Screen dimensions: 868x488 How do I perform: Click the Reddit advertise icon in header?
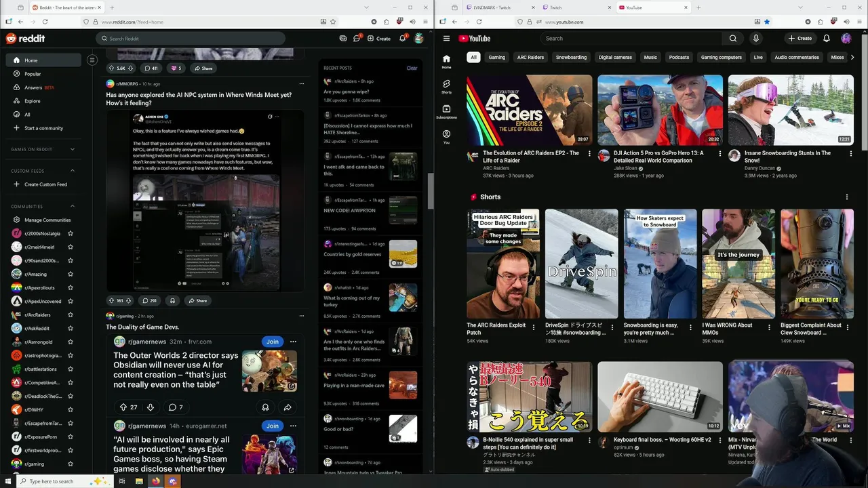pyautogui.click(x=343, y=39)
